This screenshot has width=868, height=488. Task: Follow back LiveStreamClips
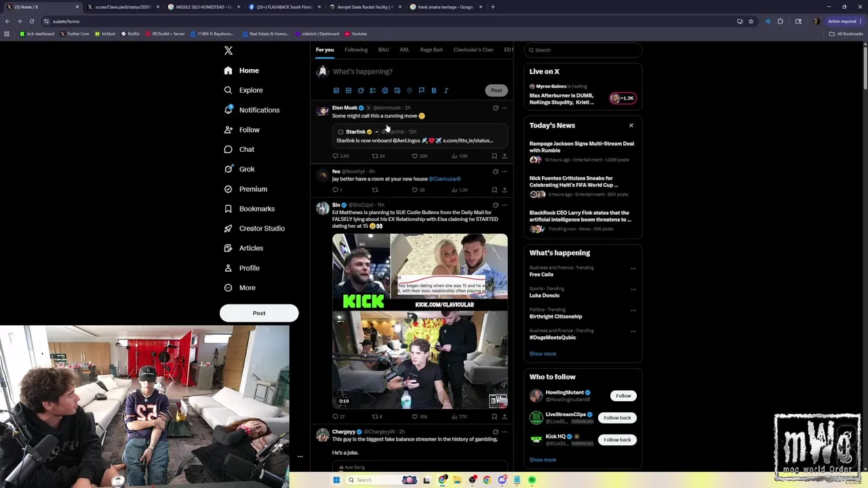(x=617, y=418)
